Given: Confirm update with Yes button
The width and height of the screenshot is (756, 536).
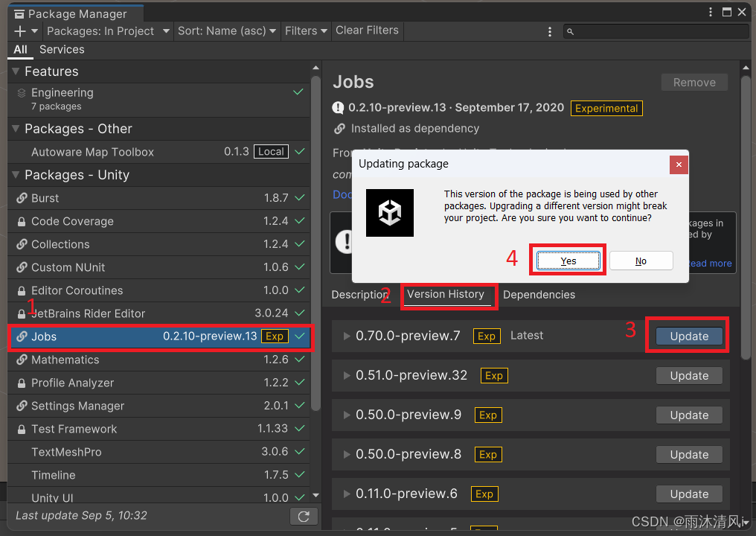Looking at the screenshot, I should 568,261.
